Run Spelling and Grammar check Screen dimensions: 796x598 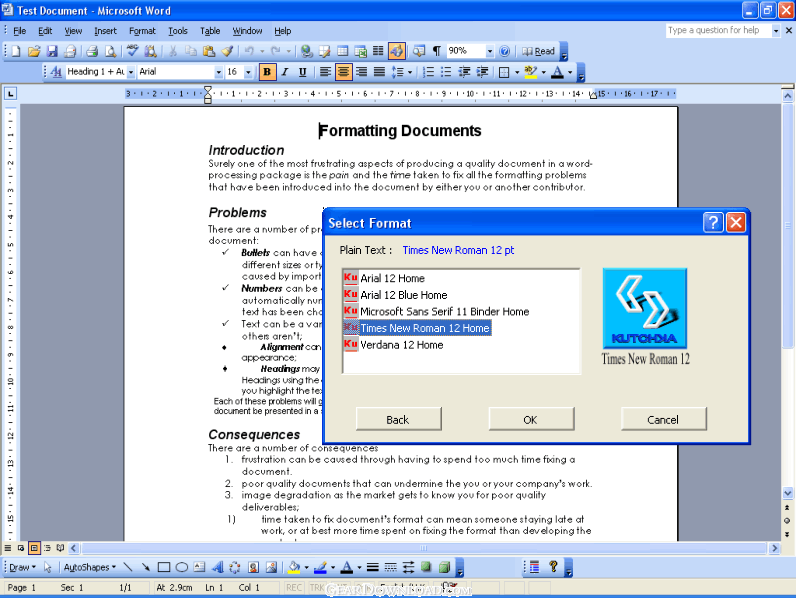(132, 51)
